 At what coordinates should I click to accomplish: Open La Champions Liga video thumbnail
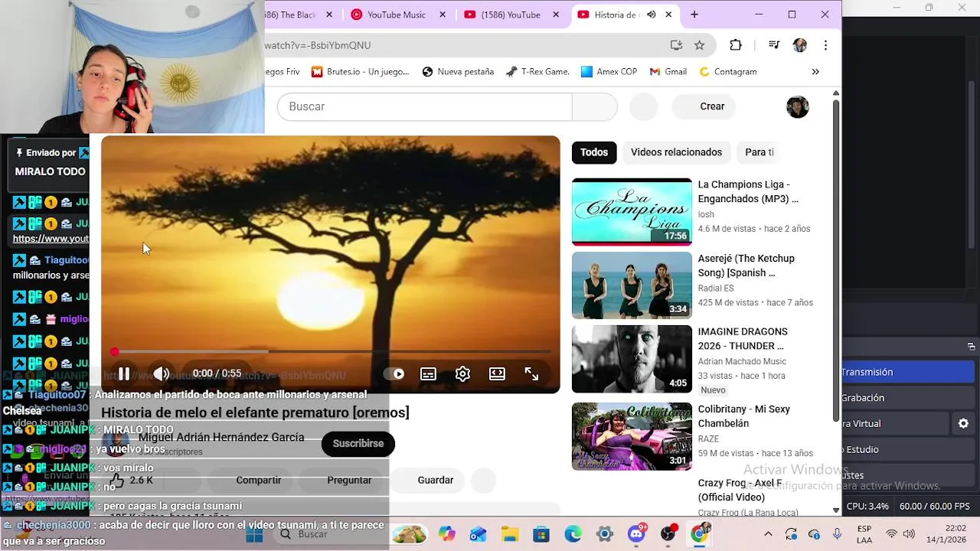click(x=632, y=212)
